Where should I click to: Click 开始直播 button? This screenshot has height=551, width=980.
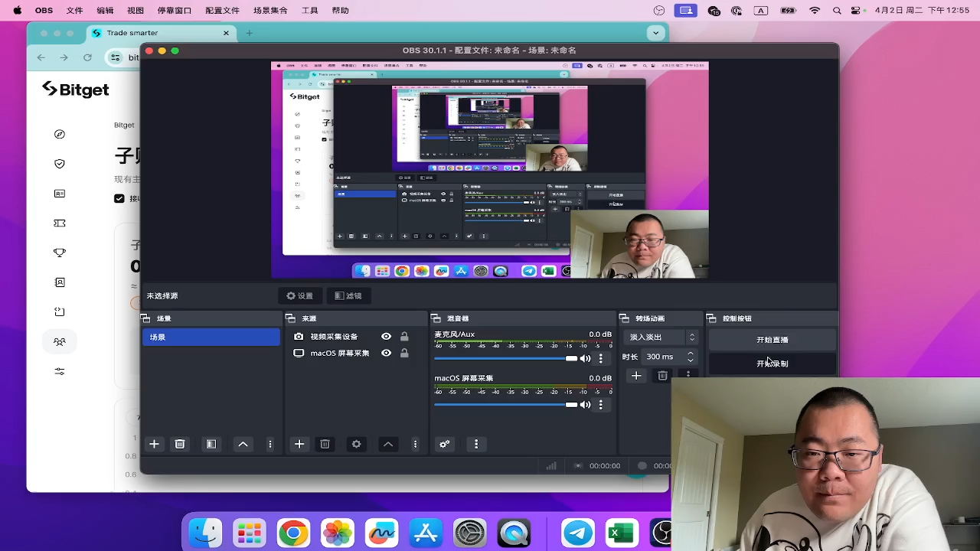click(773, 340)
